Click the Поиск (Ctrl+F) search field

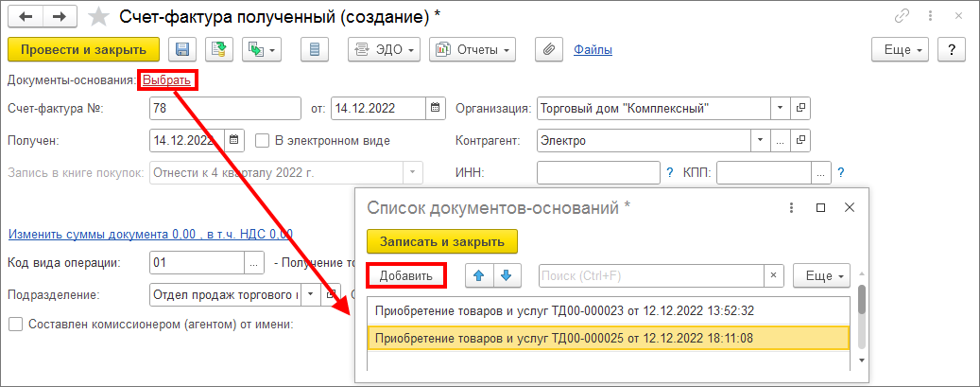tap(650, 275)
